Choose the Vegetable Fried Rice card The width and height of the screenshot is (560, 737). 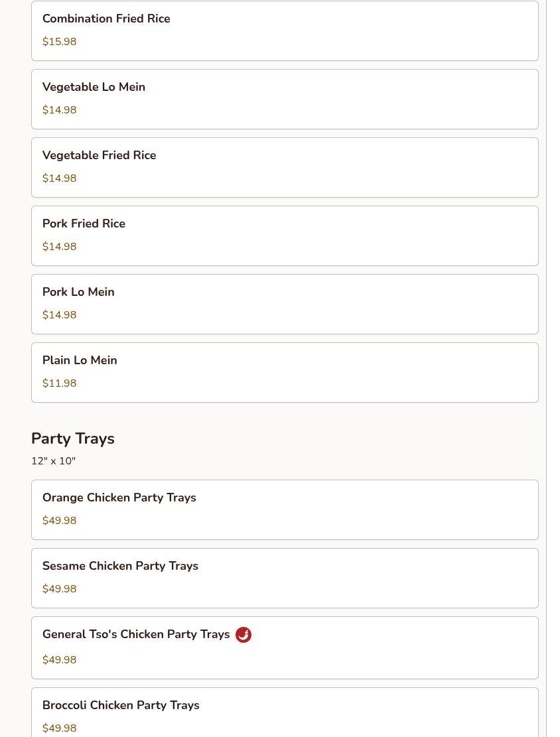(285, 167)
